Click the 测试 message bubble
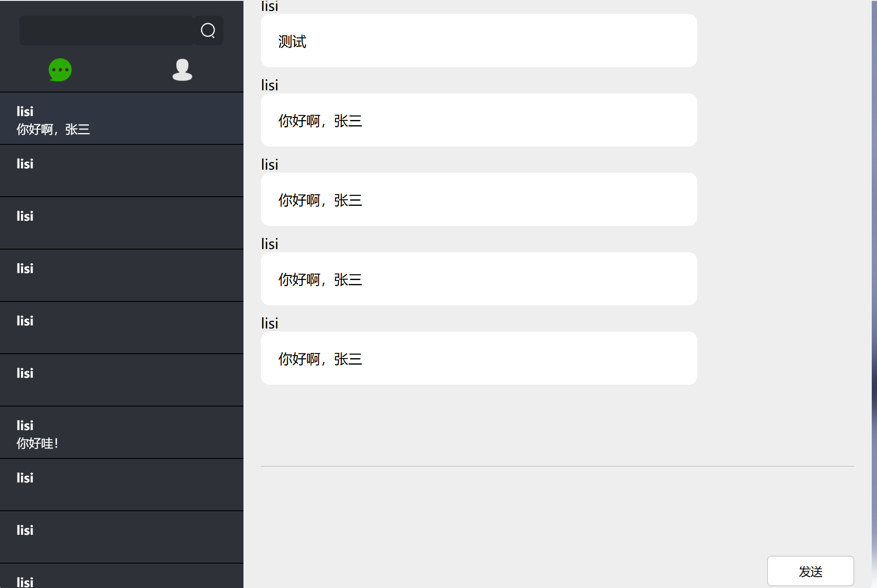This screenshot has width=877, height=588. point(479,41)
